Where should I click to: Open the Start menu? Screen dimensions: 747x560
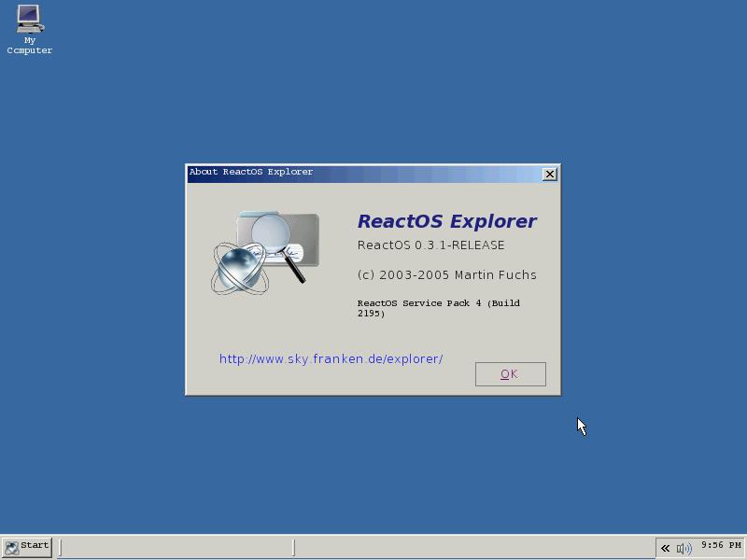(27, 546)
